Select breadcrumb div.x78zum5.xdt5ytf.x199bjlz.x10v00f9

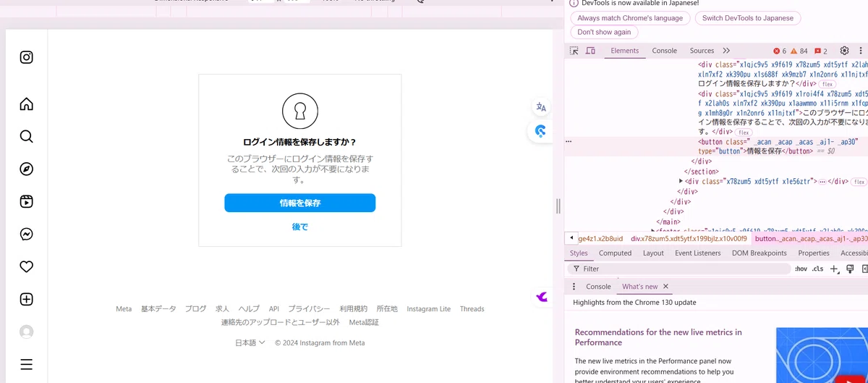[x=689, y=238]
